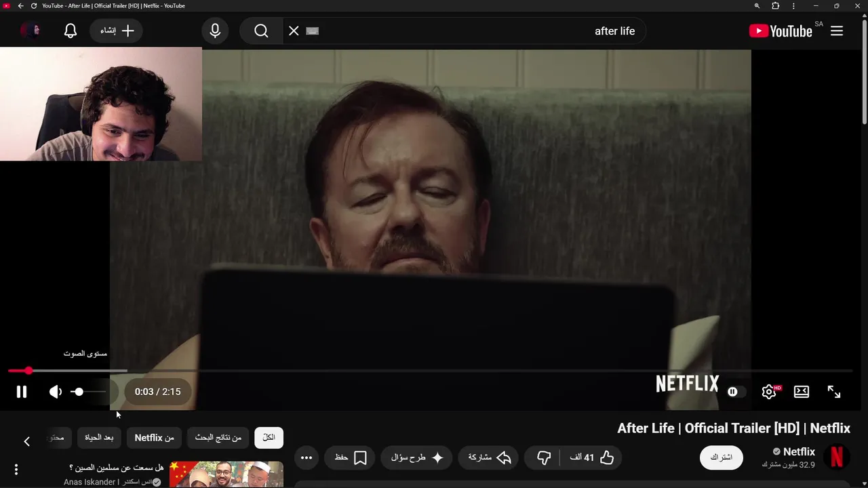Open the account avatar menu
This screenshot has height=488, width=868.
(31, 30)
